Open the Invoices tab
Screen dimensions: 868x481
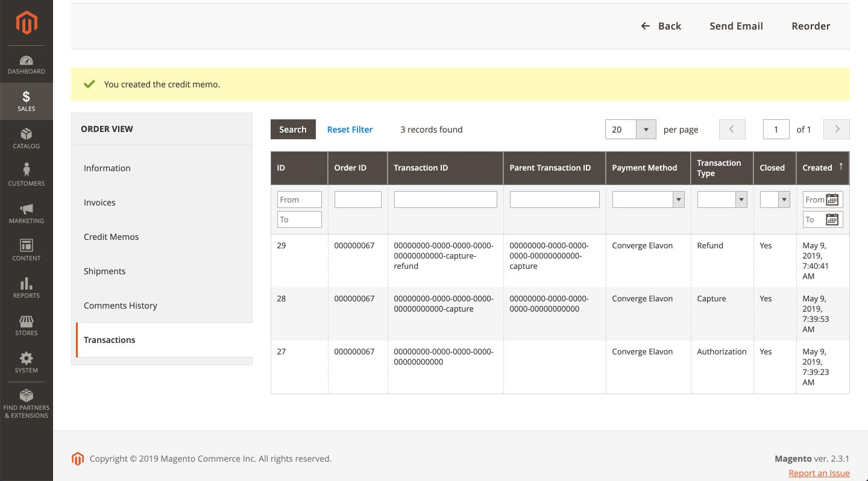pos(162,203)
